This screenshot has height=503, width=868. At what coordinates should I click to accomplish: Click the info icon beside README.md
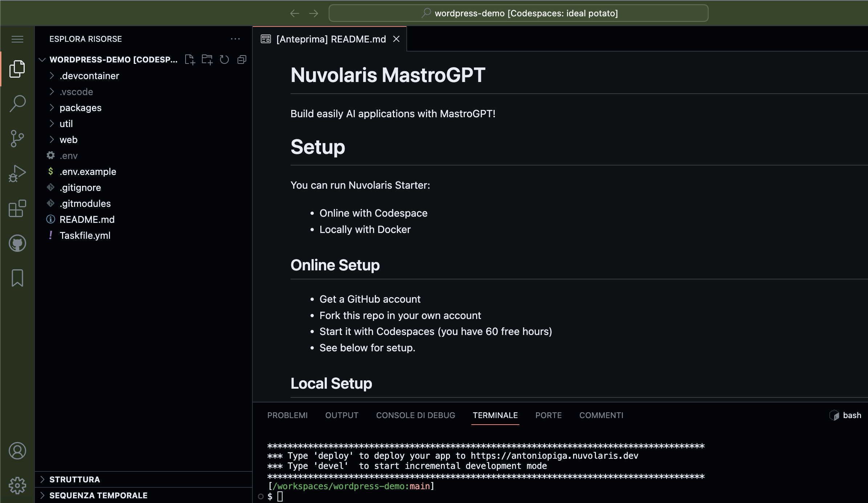pyautogui.click(x=50, y=219)
